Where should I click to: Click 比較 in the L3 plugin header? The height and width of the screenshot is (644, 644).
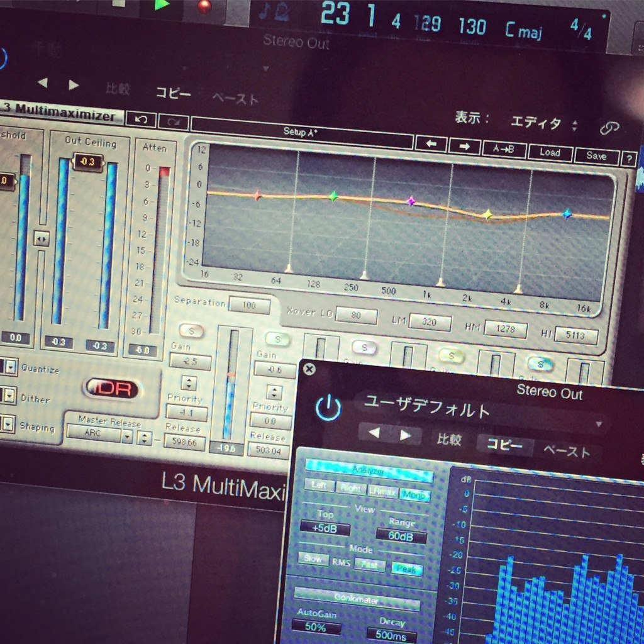point(118,88)
